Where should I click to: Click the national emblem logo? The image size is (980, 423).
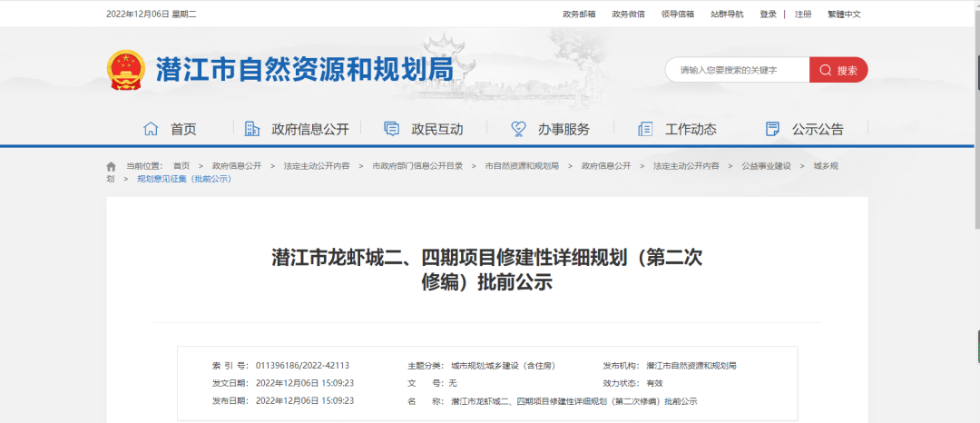(125, 70)
